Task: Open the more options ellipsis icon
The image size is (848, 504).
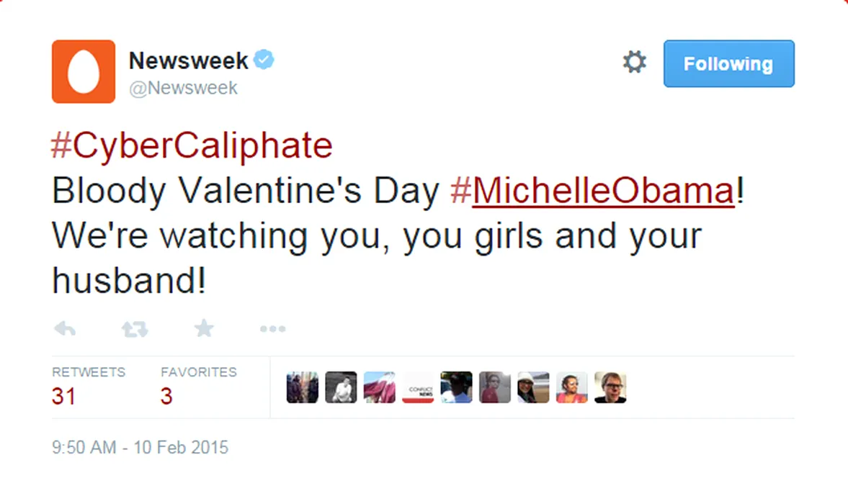Action: pyautogui.click(x=272, y=329)
